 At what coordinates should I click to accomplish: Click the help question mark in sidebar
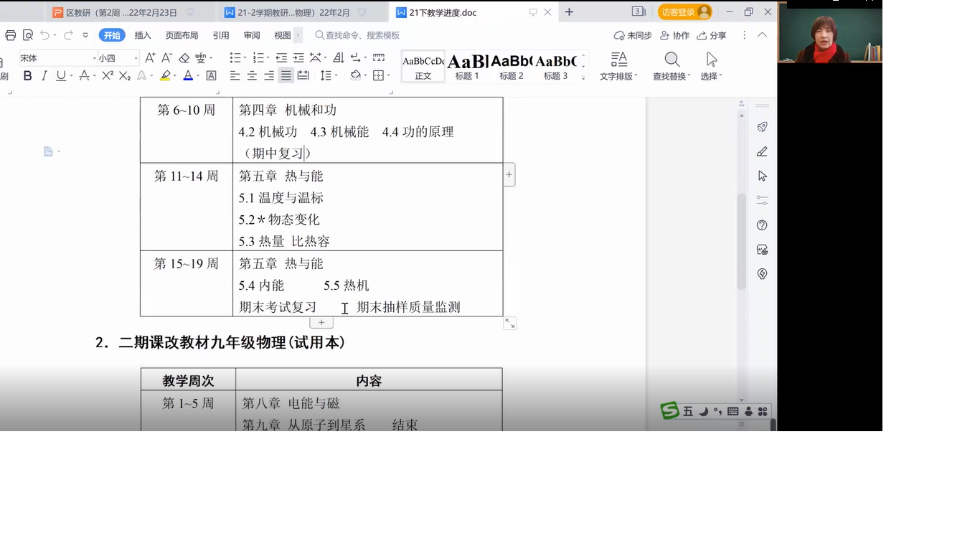click(x=762, y=225)
